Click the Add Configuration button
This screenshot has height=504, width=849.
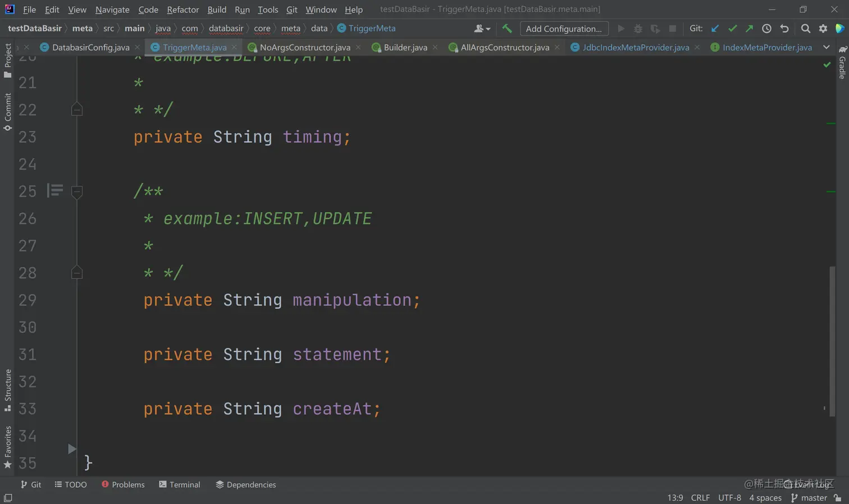click(563, 29)
